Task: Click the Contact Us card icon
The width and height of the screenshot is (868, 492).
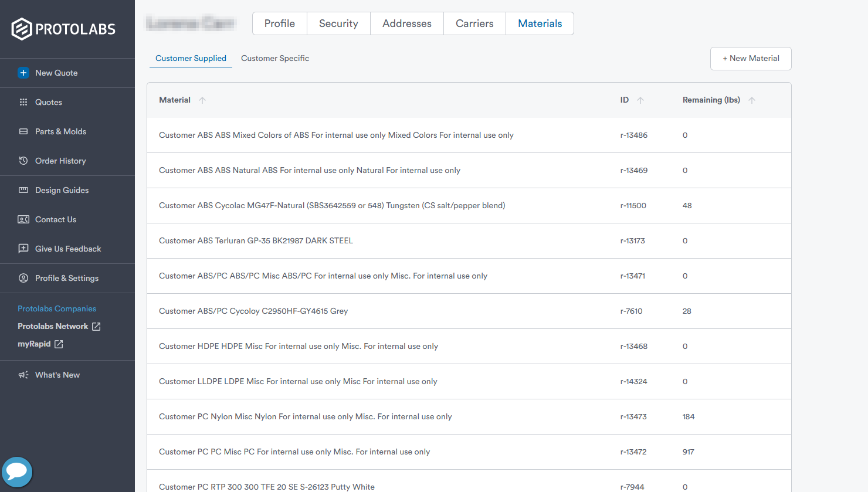Action: [23, 219]
